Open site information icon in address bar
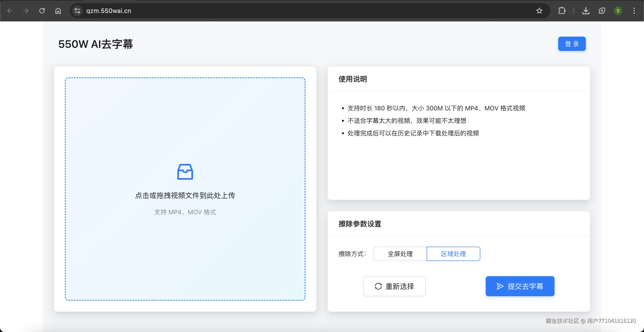 click(x=77, y=11)
